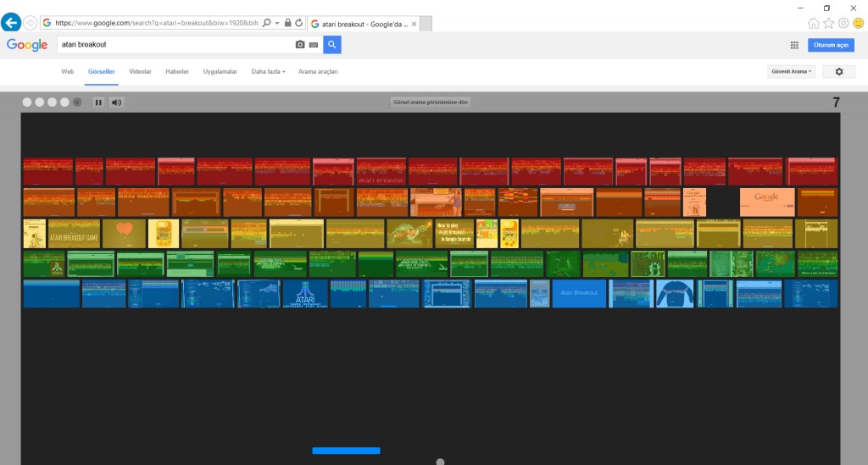Viewport: 868px width, 465px height.
Task: Open the Haberler tab
Action: click(177, 71)
